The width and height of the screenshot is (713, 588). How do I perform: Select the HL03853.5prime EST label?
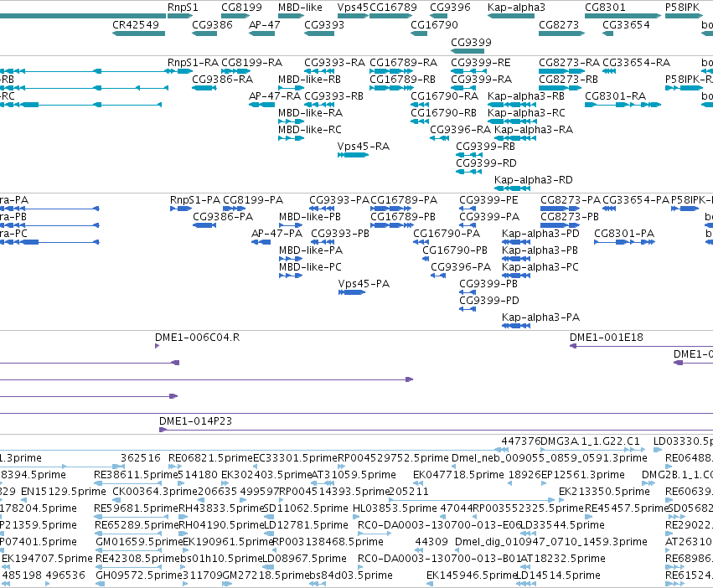click(x=395, y=508)
